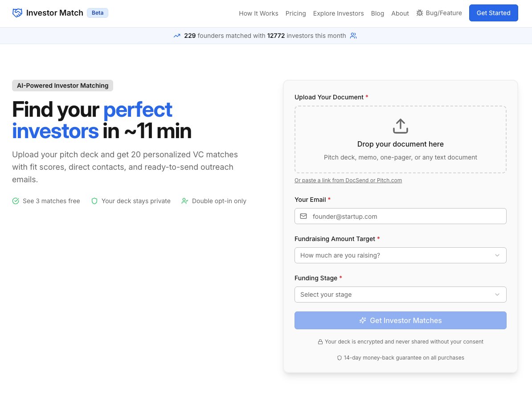The image size is (532, 397).
Task: Click chevron in 'How much are you raising?' field
Action: click(497, 255)
